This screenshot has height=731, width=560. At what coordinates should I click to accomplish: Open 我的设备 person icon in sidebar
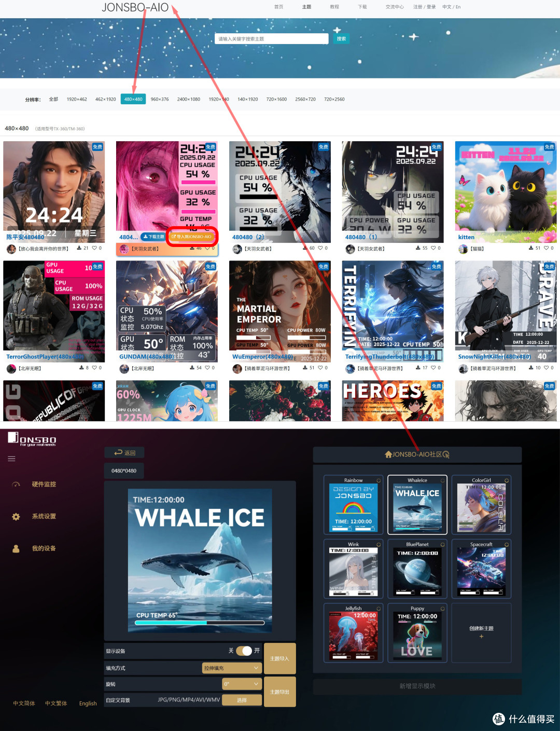(x=16, y=548)
